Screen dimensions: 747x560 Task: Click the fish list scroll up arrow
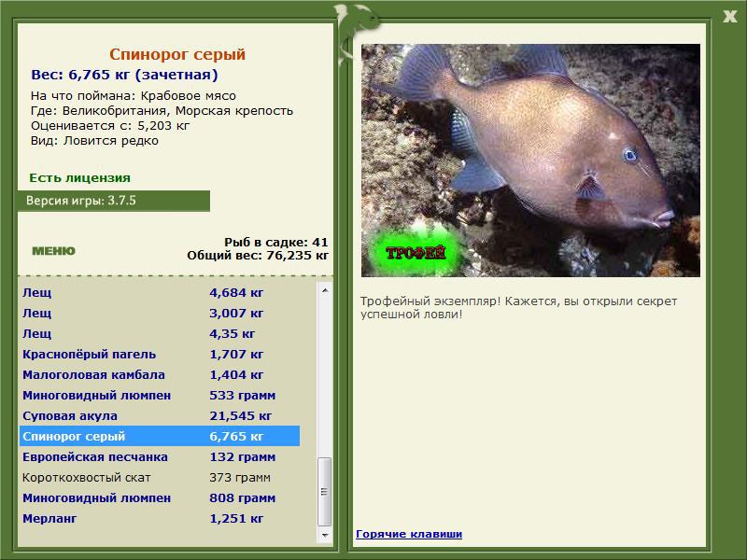pyautogui.click(x=325, y=290)
